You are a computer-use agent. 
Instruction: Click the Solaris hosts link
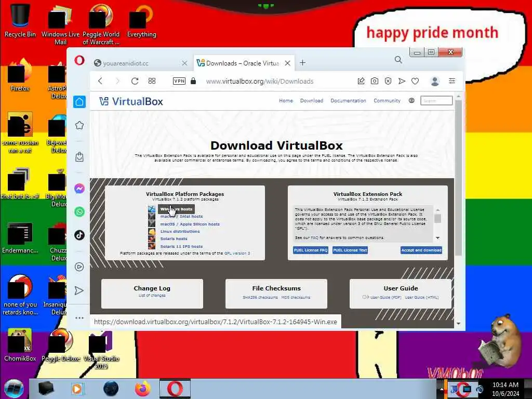(174, 239)
